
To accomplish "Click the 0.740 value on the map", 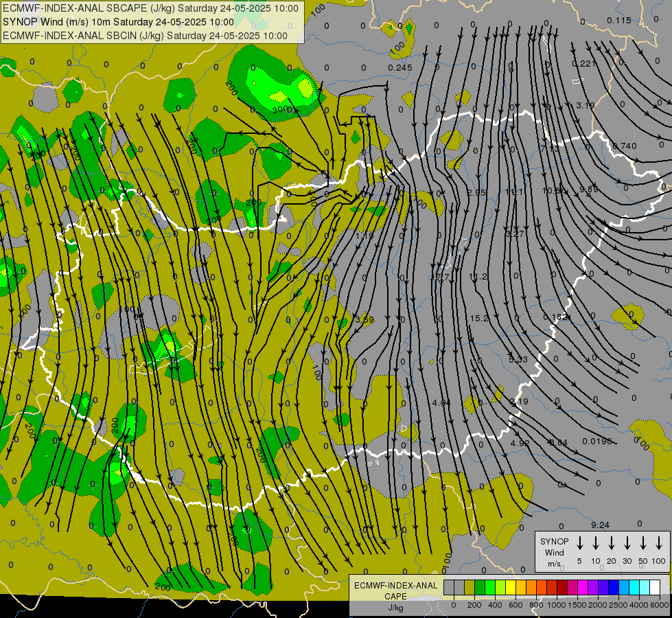I will 625,146.
